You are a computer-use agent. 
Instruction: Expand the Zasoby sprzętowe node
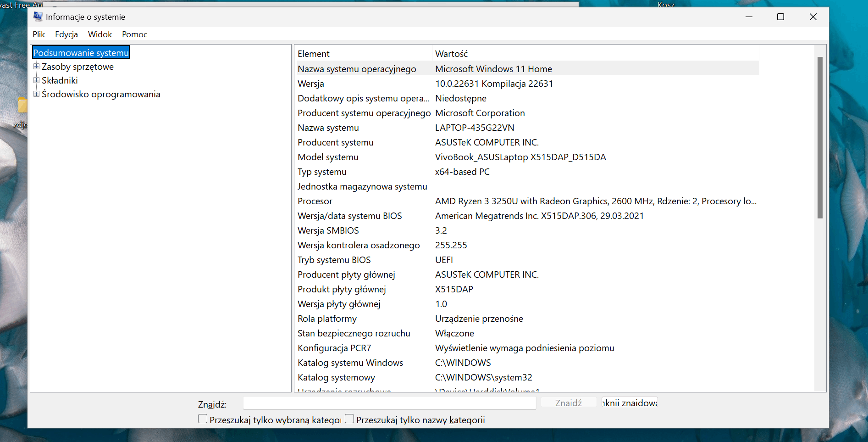click(36, 67)
